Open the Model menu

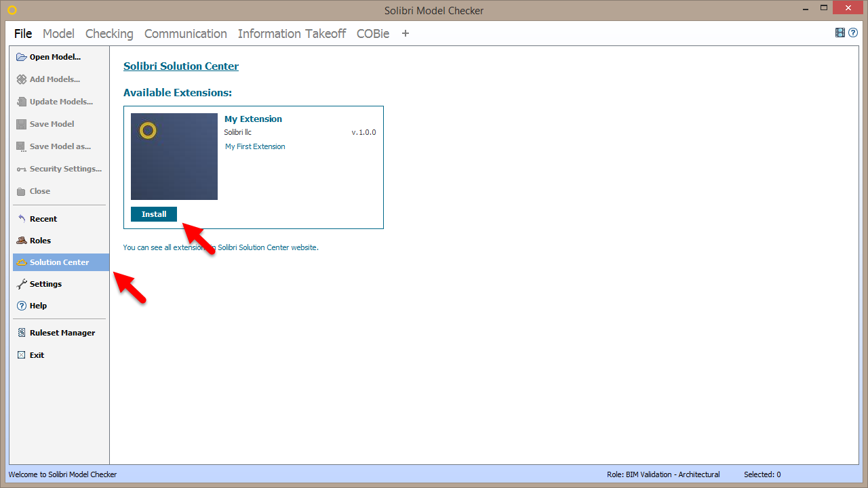point(58,33)
